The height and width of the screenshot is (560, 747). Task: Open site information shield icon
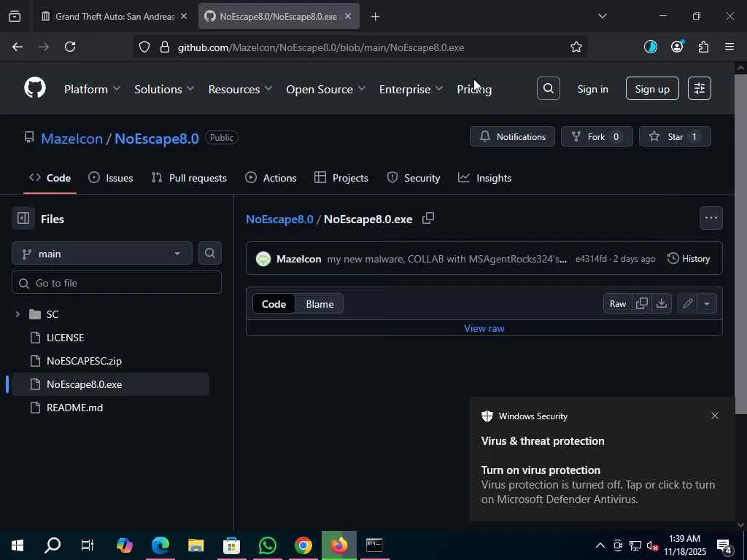pos(144,47)
